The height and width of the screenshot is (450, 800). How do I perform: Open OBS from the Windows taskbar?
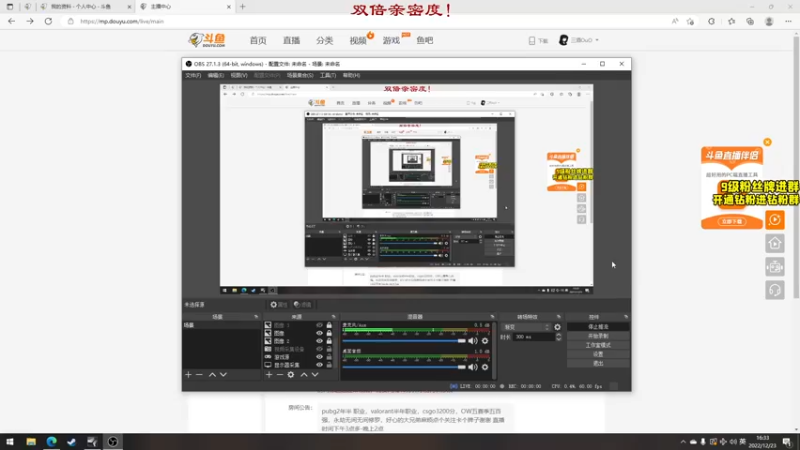point(113,441)
